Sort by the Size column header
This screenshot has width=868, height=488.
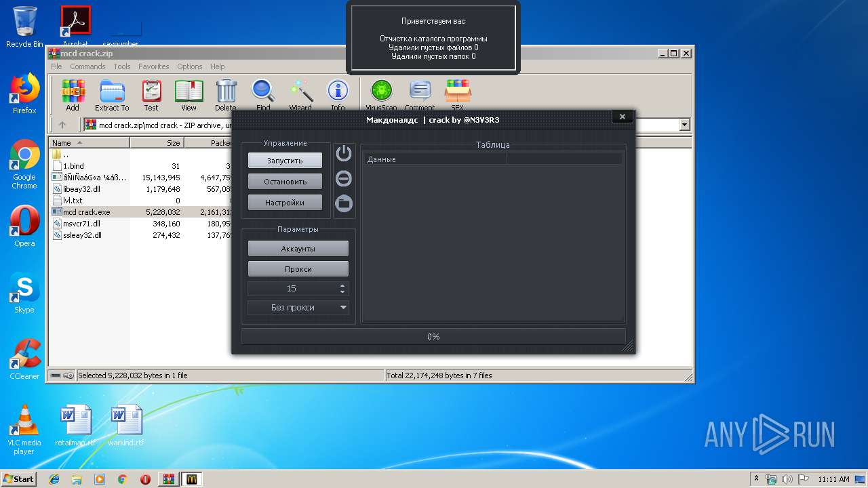click(x=157, y=143)
